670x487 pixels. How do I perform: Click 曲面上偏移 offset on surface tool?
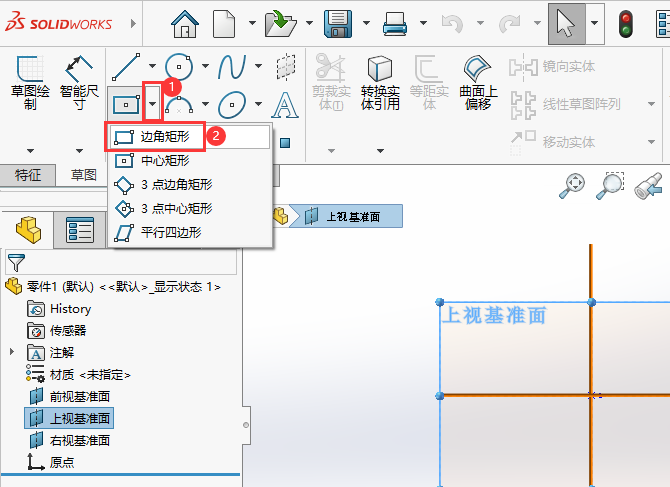tap(478, 82)
